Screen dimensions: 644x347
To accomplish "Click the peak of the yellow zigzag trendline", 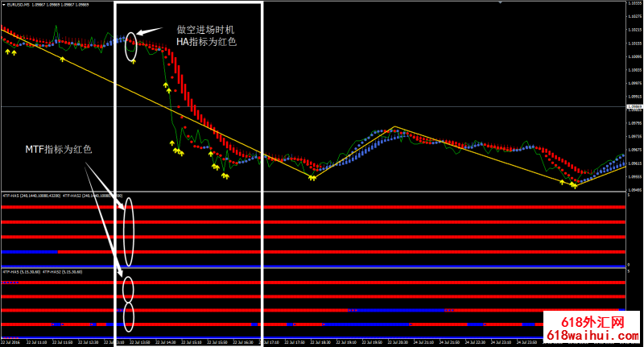I will (394, 127).
